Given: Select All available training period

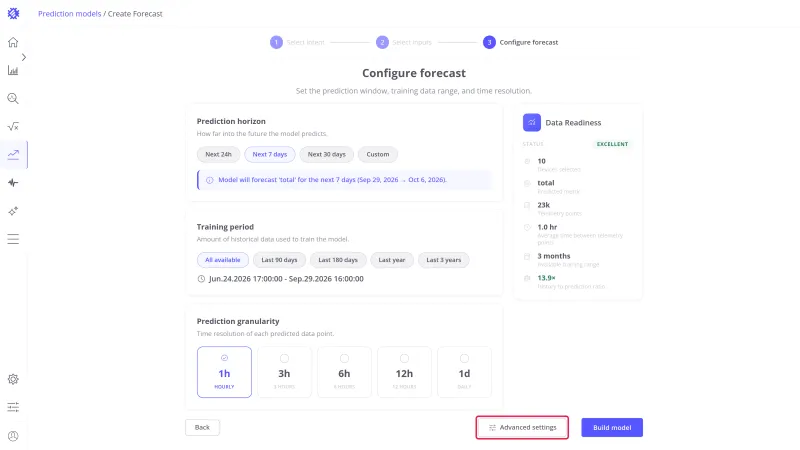Looking at the screenshot, I should pos(222,260).
